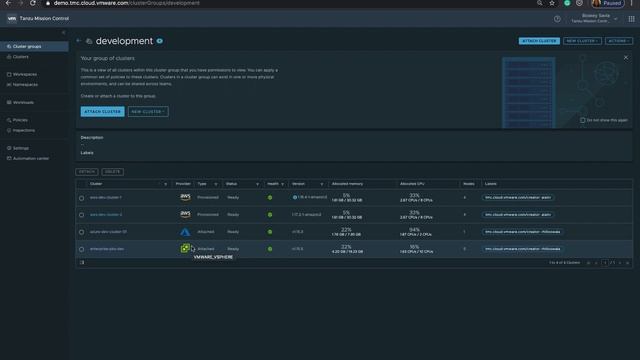Select the aws-dev-cluster-2 row radio button
Image resolution: width=640 pixels, height=360 pixels.
pyautogui.click(x=82, y=215)
